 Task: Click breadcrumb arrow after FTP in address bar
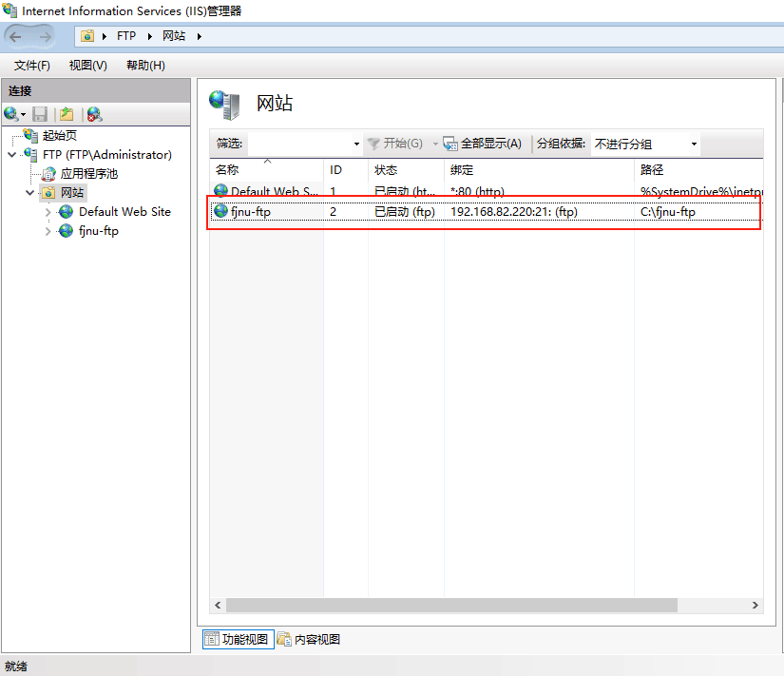[149, 36]
